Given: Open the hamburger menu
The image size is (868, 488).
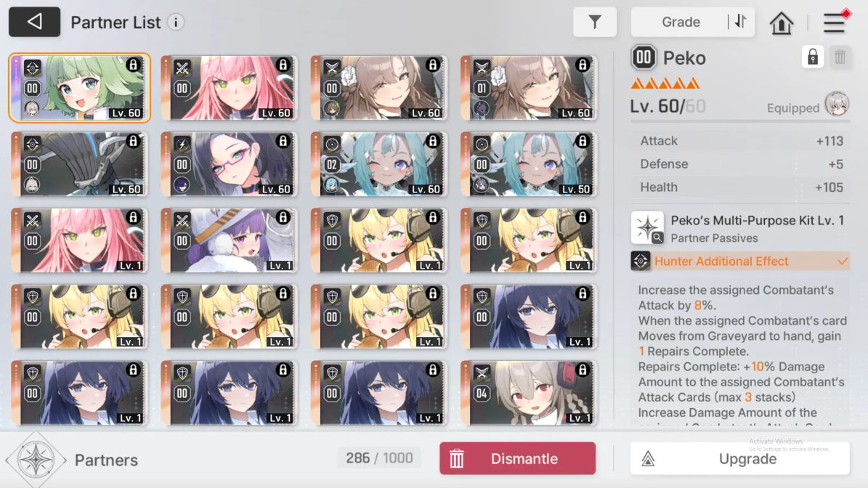Looking at the screenshot, I should click(835, 23).
